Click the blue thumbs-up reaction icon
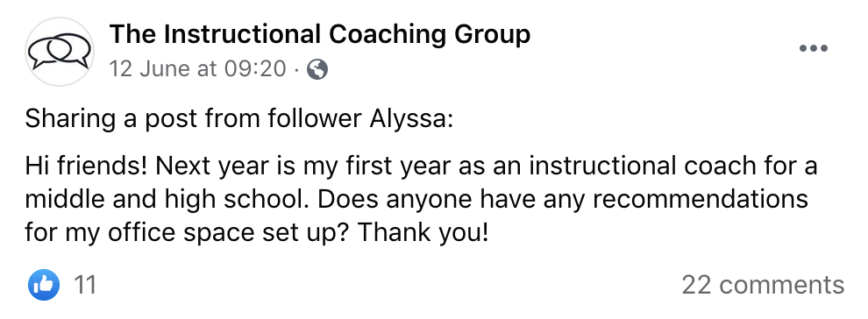 tap(43, 285)
